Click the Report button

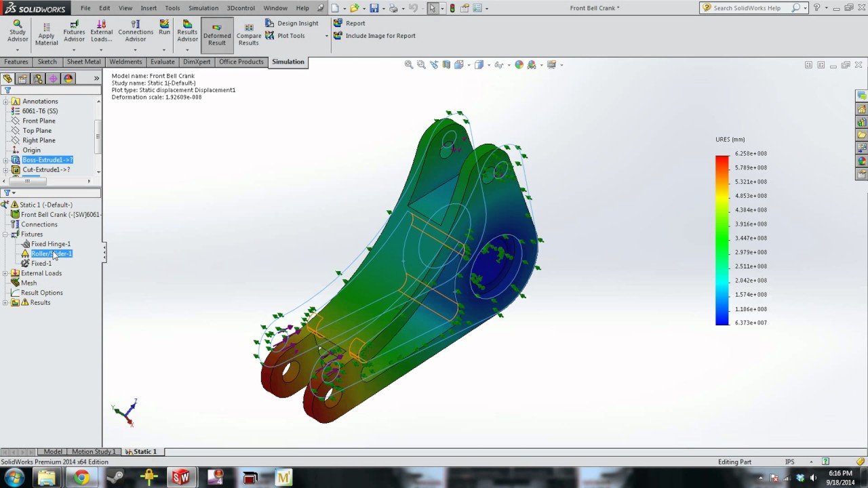353,22
